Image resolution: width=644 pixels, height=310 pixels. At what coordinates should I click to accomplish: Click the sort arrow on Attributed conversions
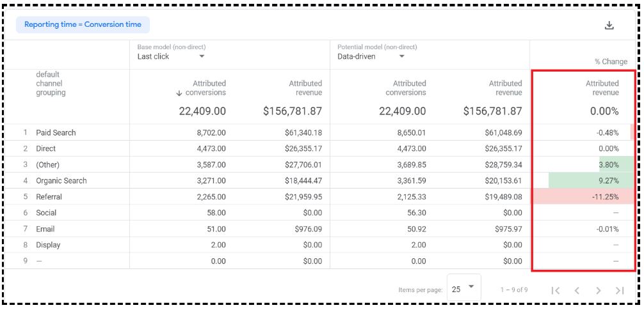pos(179,93)
